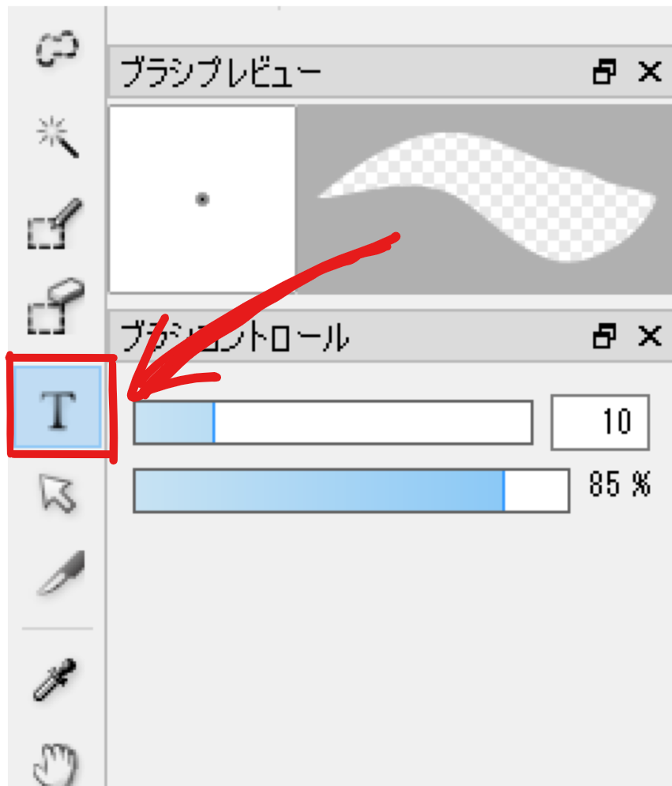Select the Lasso tool
This screenshot has height=786, width=672.
(57, 47)
